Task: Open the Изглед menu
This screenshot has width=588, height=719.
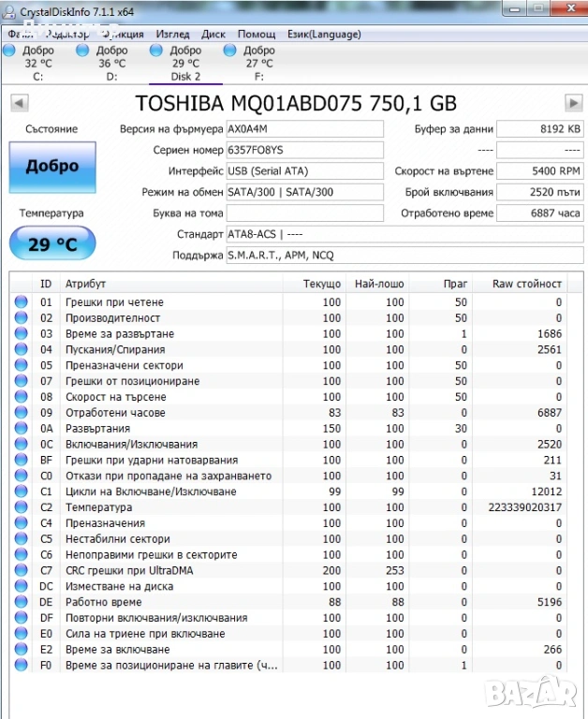Action: pos(172,33)
